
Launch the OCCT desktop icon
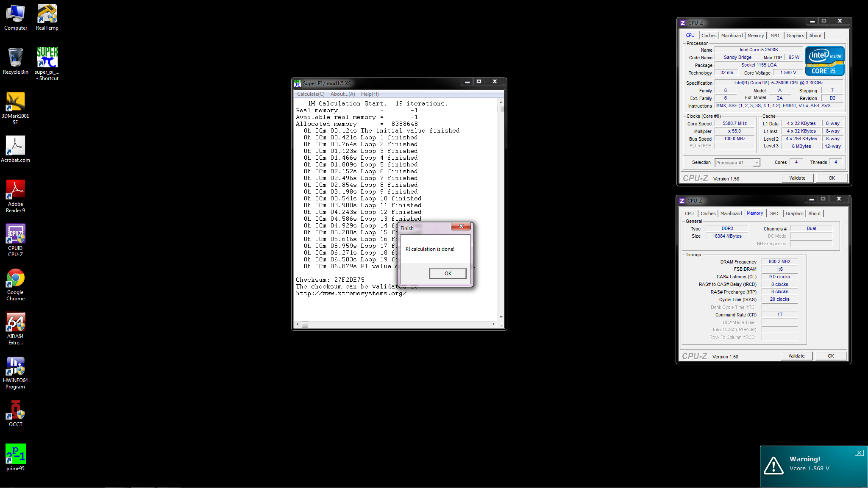15,414
